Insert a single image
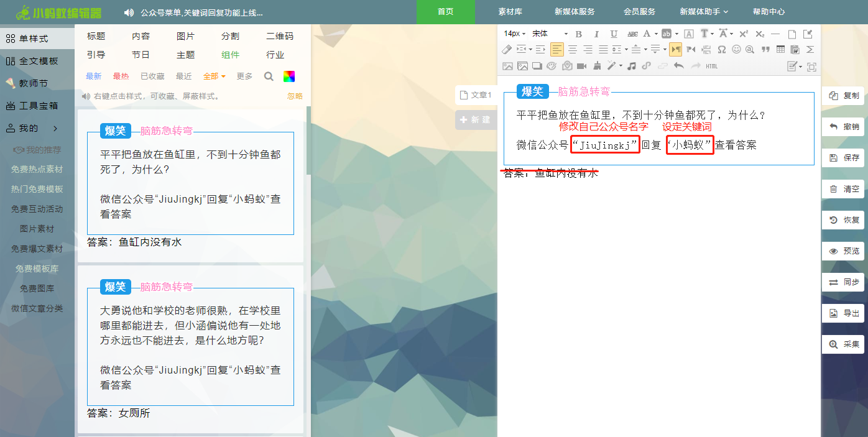The width and height of the screenshot is (868, 437). click(508, 67)
